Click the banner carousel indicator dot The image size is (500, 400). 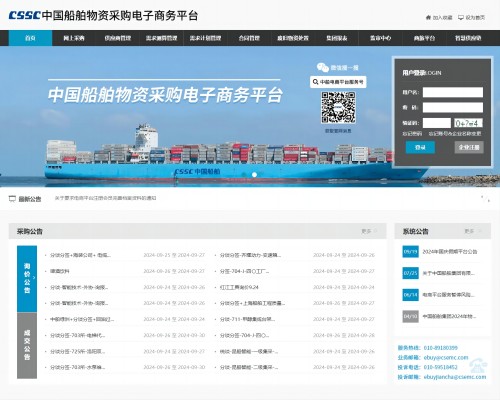[x=254, y=174]
